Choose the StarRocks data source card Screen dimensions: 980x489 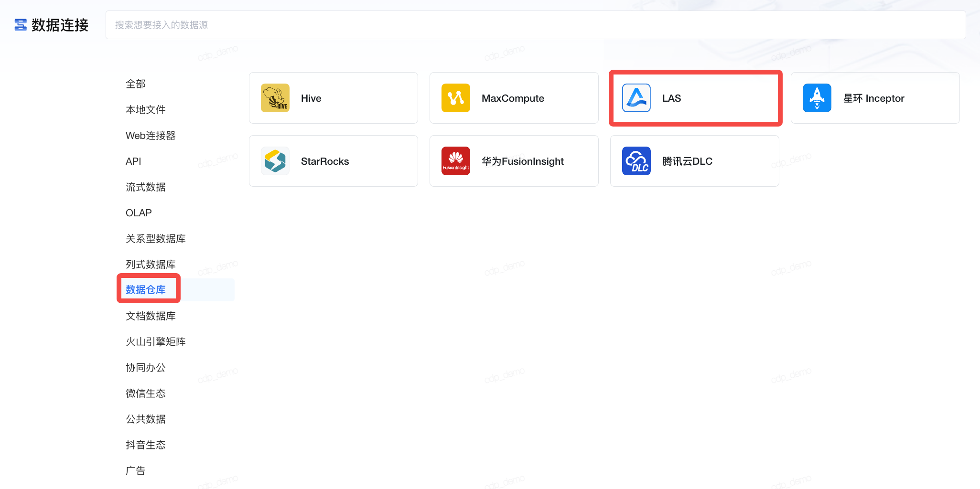334,161
